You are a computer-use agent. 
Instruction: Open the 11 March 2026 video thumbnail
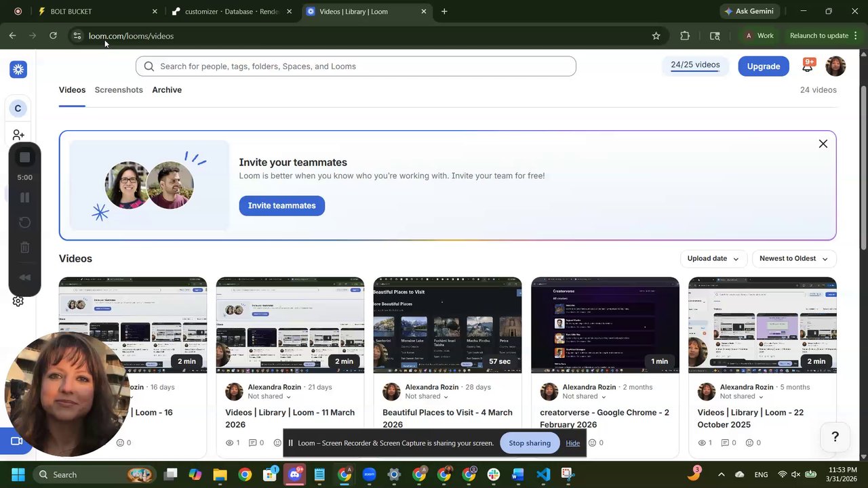click(x=290, y=325)
